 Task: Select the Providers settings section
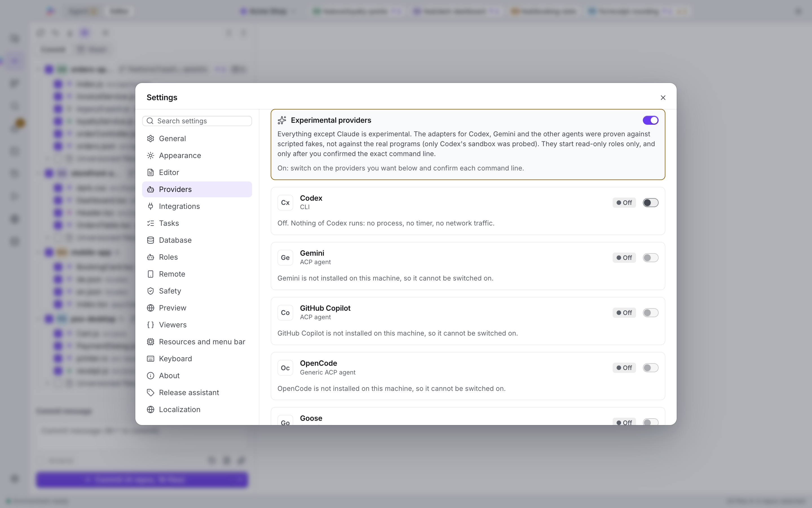(x=197, y=189)
